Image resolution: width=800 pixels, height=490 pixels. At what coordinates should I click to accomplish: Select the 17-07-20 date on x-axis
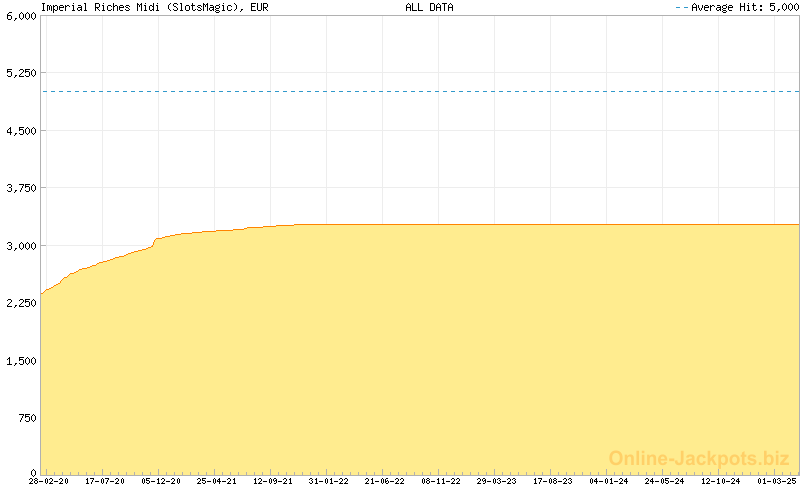pos(104,482)
